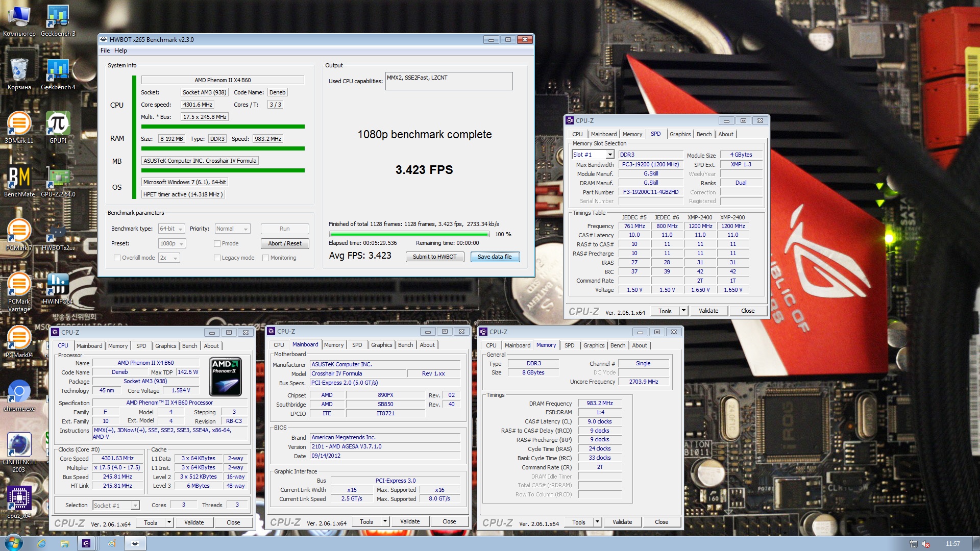Image resolution: width=980 pixels, height=551 pixels.
Task: Open the Benchmark type 64-bit dropdown
Action: coord(171,229)
